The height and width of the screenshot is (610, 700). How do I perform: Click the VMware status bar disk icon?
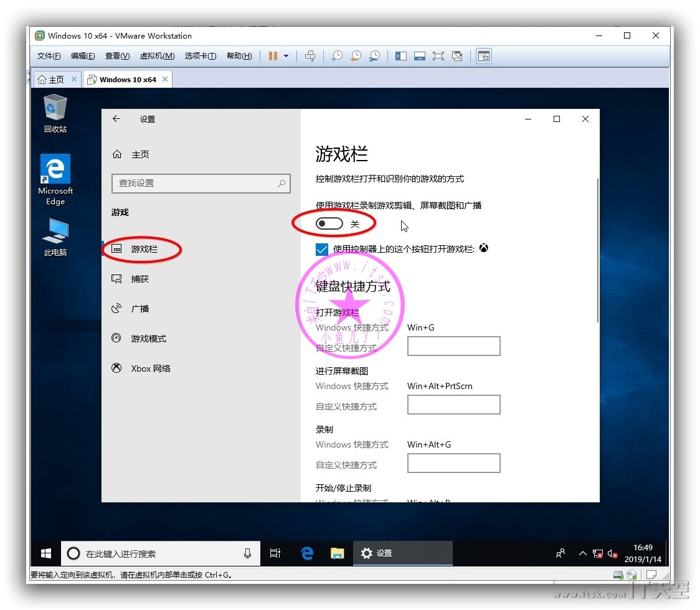pos(618,575)
